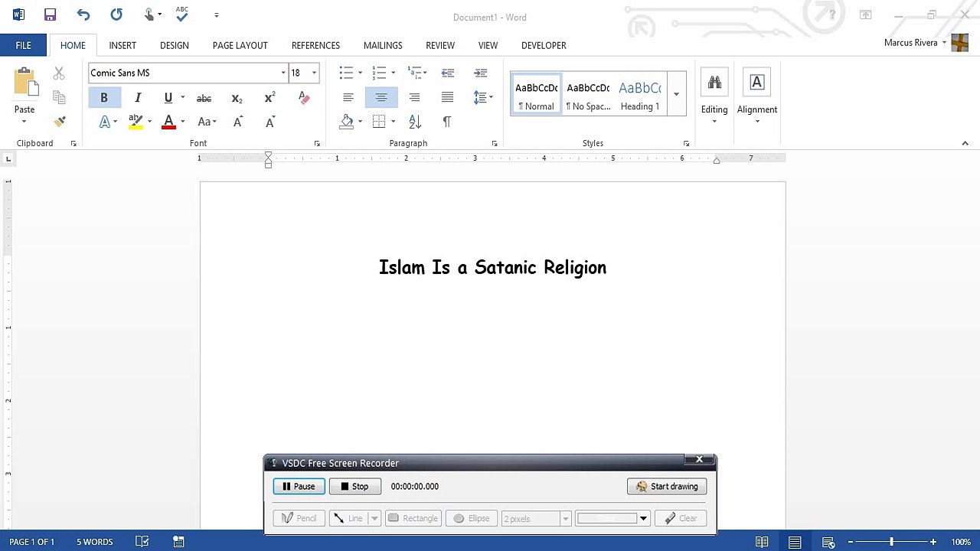Open the font size dropdown arrow
The height and width of the screenshot is (551, 980).
pyautogui.click(x=314, y=73)
